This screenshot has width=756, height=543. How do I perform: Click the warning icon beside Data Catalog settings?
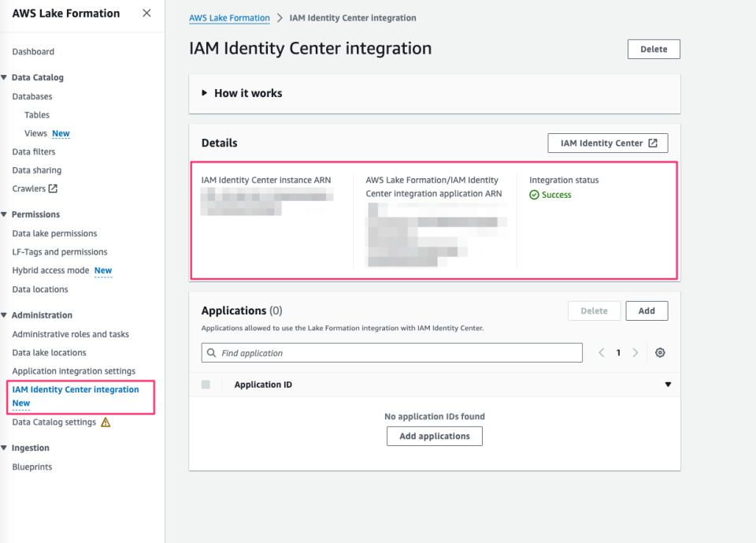[x=103, y=422]
